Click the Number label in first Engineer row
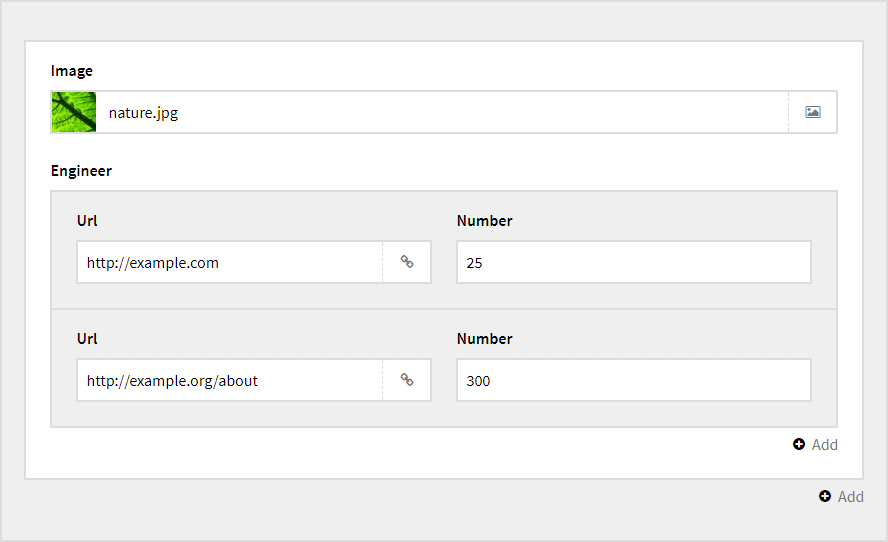This screenshot has height=542, width=888. 484,221
